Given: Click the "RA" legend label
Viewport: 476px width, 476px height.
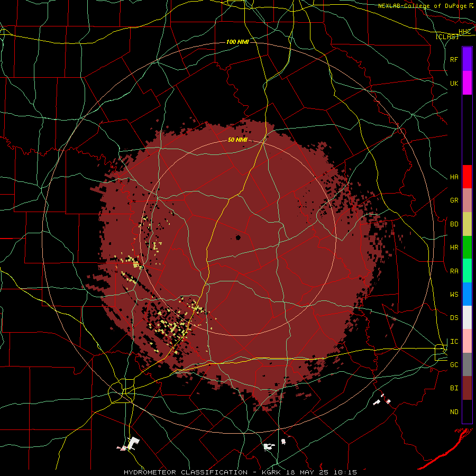Looking at the screenshot, I should pyautogui.click(x=454, y=271).
